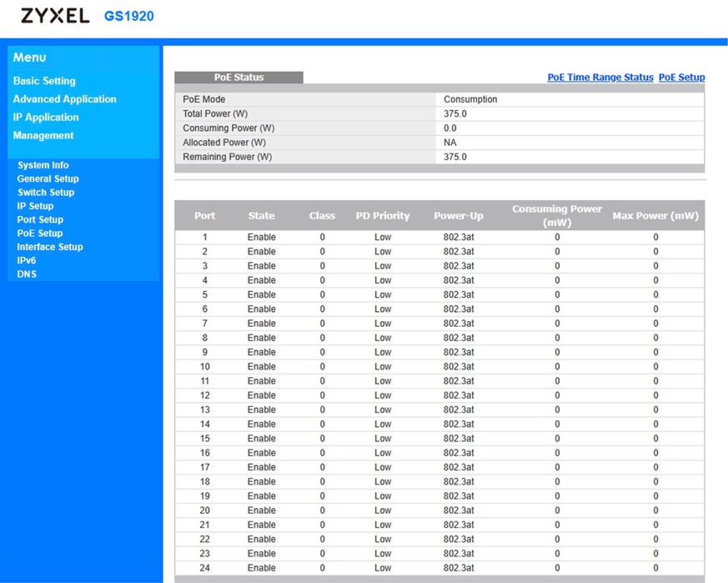The width and height of the screenshot is (728, 583).
Task: Click the PoE Mode value Consumption
Action: point(470,99)
